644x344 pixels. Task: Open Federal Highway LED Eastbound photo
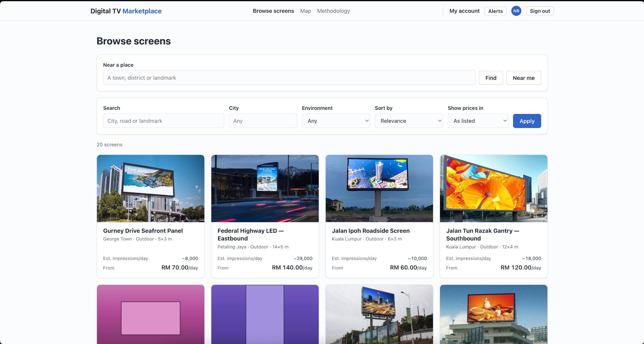click(x=265, y=188)
